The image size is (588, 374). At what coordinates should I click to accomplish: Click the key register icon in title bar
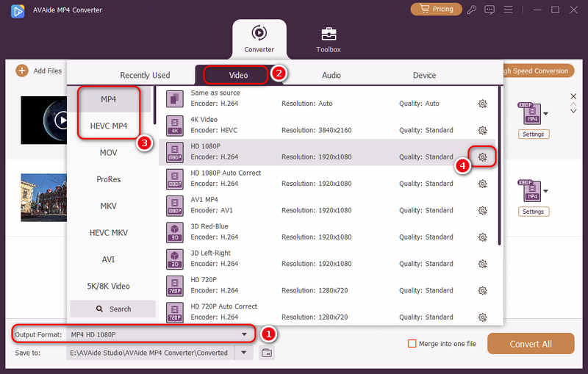point(471,10)
